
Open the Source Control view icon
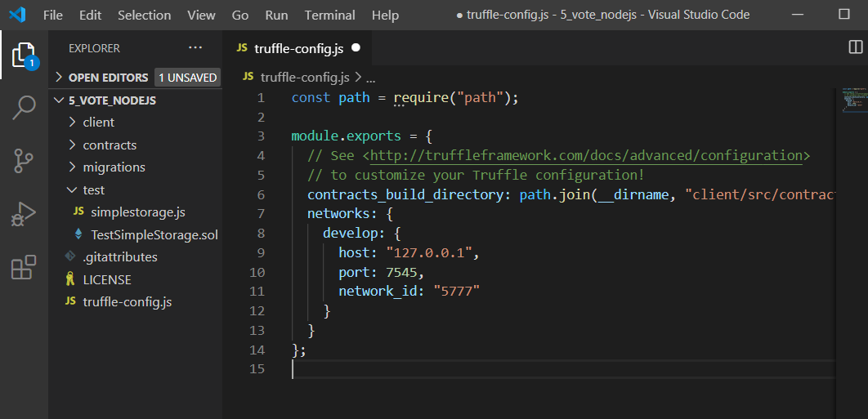(24, 161)
